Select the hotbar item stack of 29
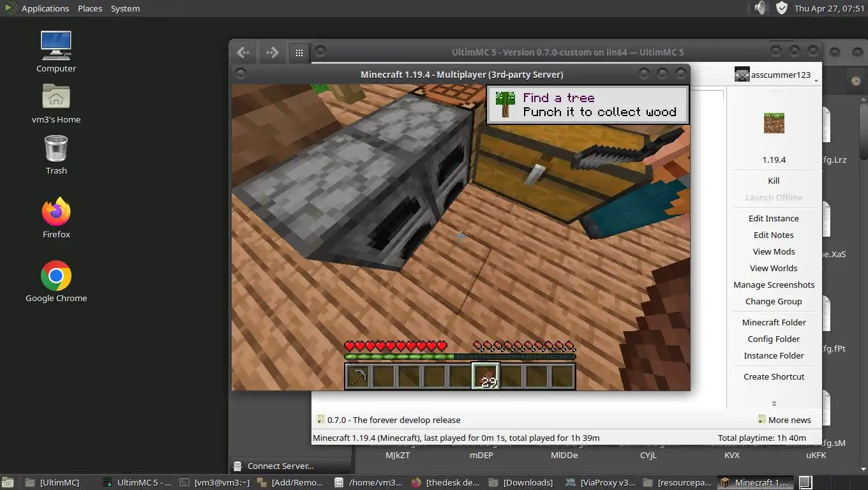 click(x=486, y=376)
